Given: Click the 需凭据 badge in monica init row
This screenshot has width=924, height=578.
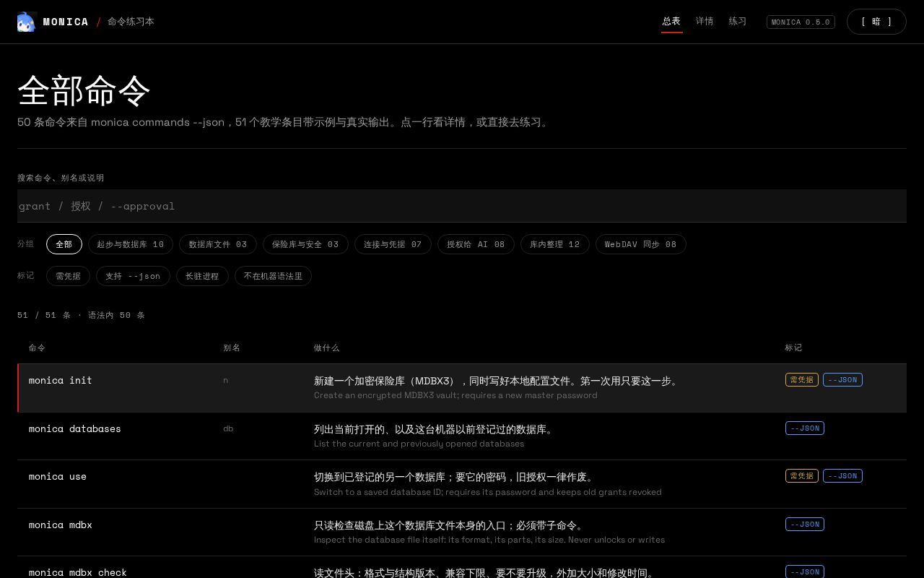Looking at the screenshot, I should click(x=802, y=380).
